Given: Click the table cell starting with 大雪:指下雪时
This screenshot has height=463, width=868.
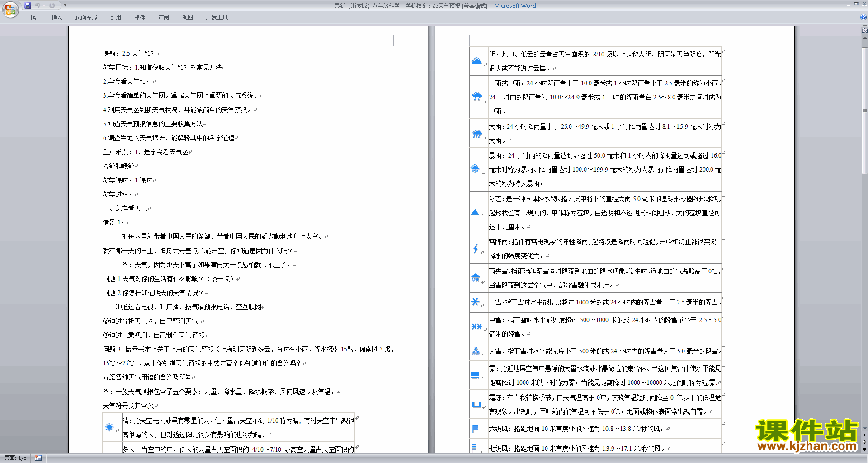Looking at the screenshot, I should click(x=605, y=351).
